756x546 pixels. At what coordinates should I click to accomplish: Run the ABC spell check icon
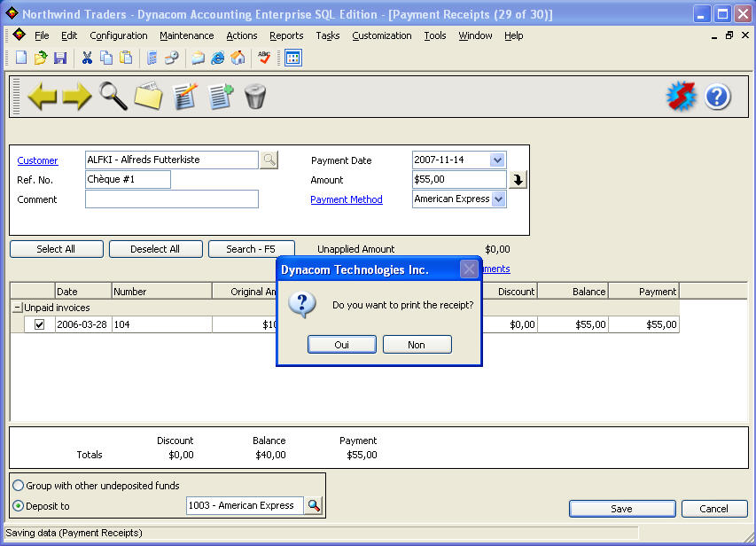[264, 58]
